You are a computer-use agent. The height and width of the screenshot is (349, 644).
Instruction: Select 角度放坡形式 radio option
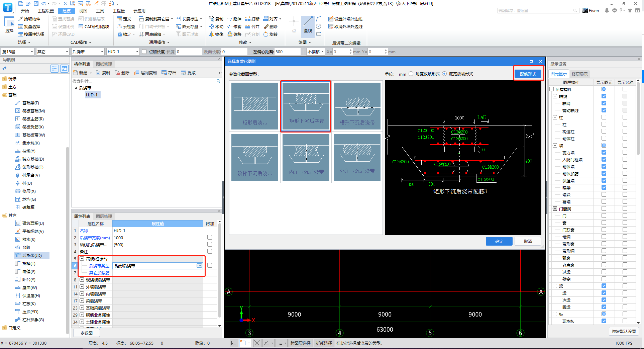[411, 74]
